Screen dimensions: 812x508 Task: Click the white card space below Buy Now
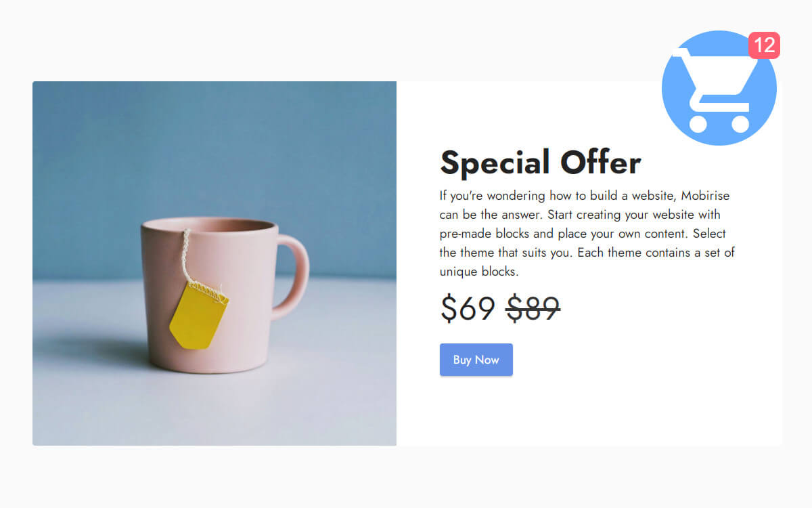tap(589, 413)
